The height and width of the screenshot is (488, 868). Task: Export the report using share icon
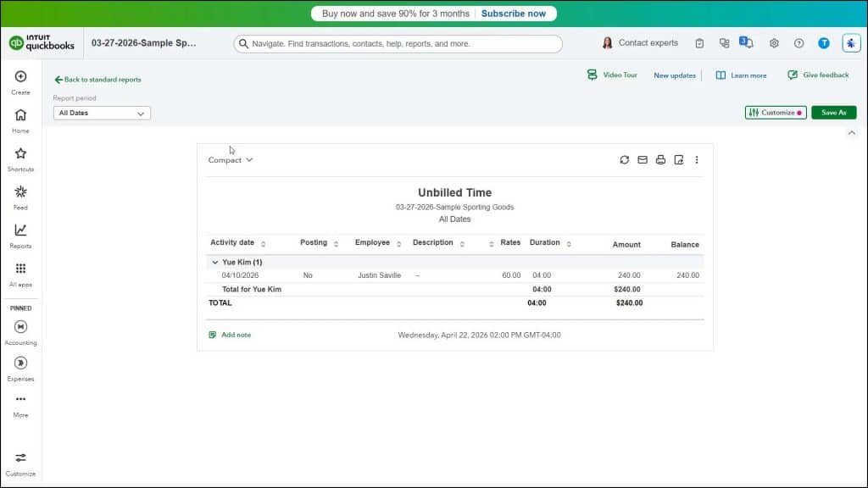[678, 159]
